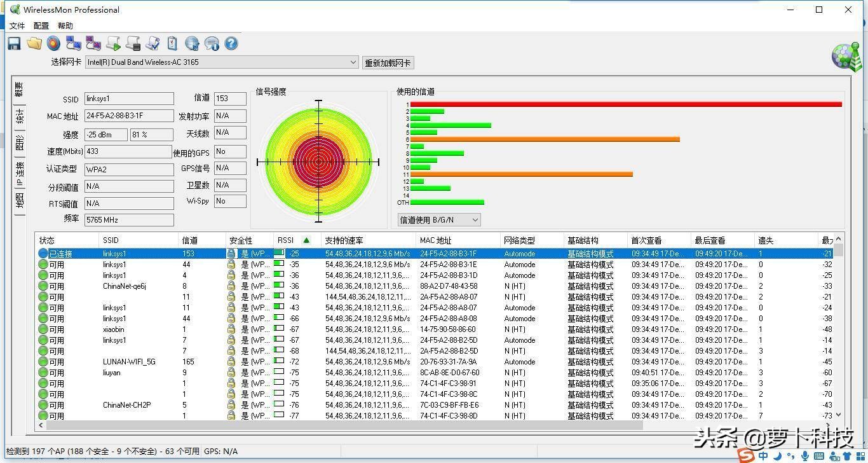Image resolution: width=868 pixels, height=463 pixels.
Task: Open the 配置 menu
Action: (x=40, y=25)
